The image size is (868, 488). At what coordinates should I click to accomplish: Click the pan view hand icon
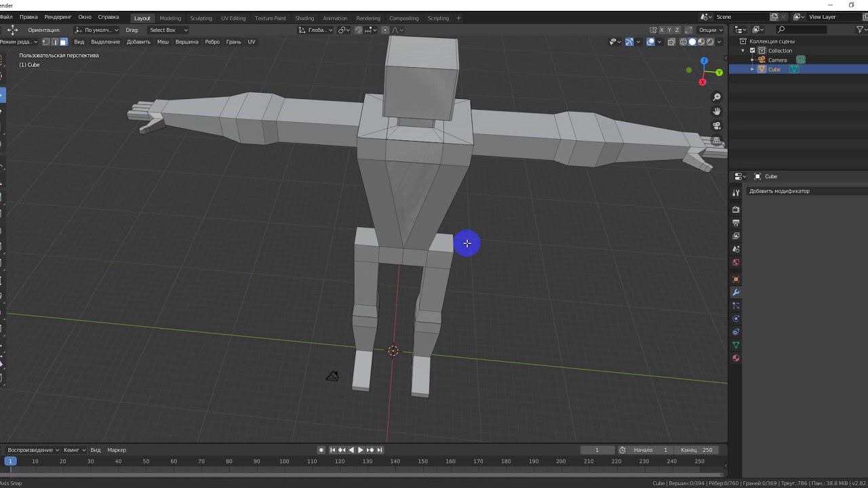717,111
